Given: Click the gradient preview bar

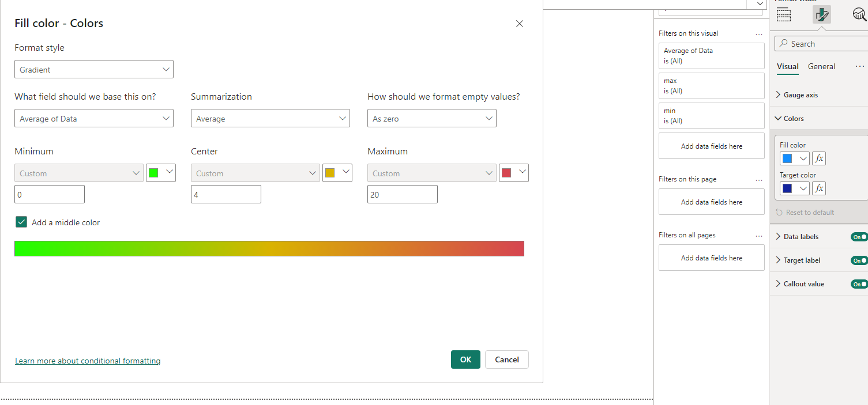Looking at the screenshot, I should pyautogui.click(x=269, y=248).
